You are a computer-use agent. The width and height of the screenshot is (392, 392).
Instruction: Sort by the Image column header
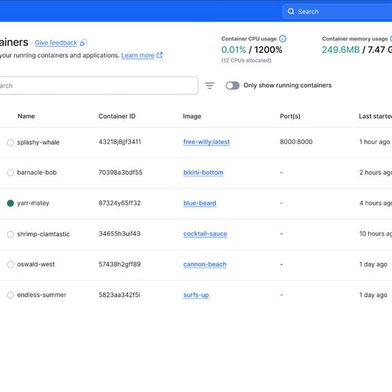pos(192,116)
